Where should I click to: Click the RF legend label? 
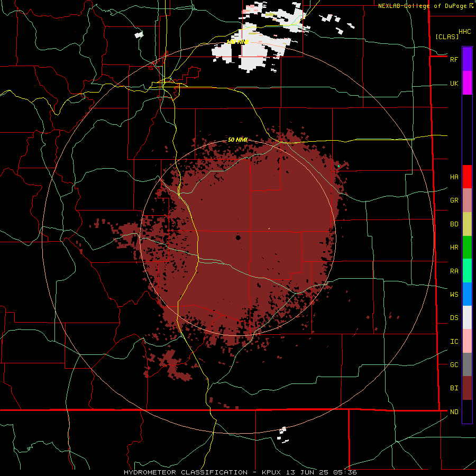tap(454, 59)
